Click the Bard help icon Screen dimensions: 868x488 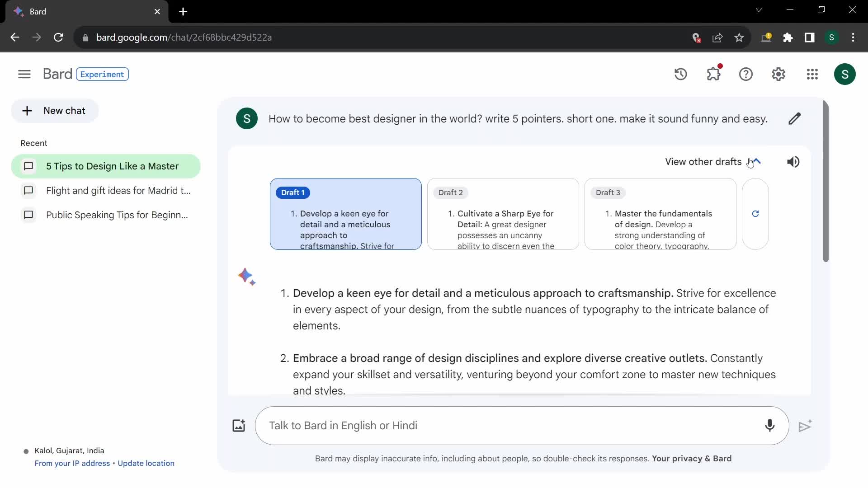[746, 74]
